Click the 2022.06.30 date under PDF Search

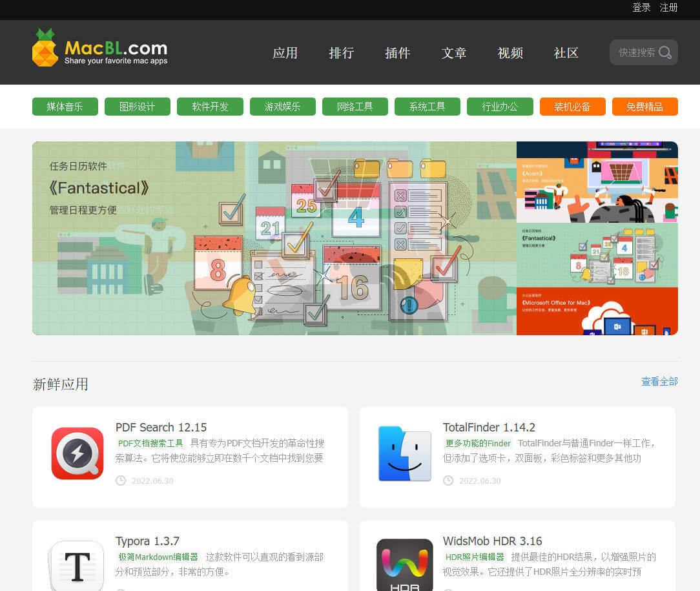pos(152,481)
